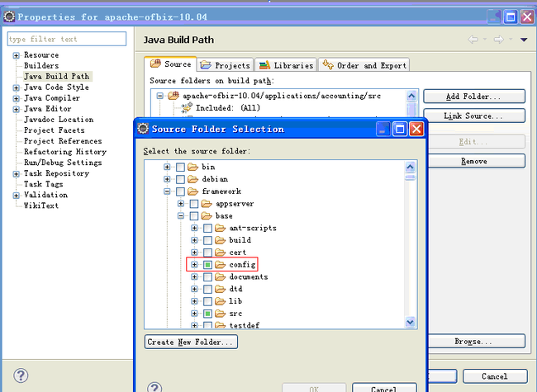Screen dimensions: 537x392
Task: Select Refactoring History in properties tree
Action: click(x=65, y=152)
